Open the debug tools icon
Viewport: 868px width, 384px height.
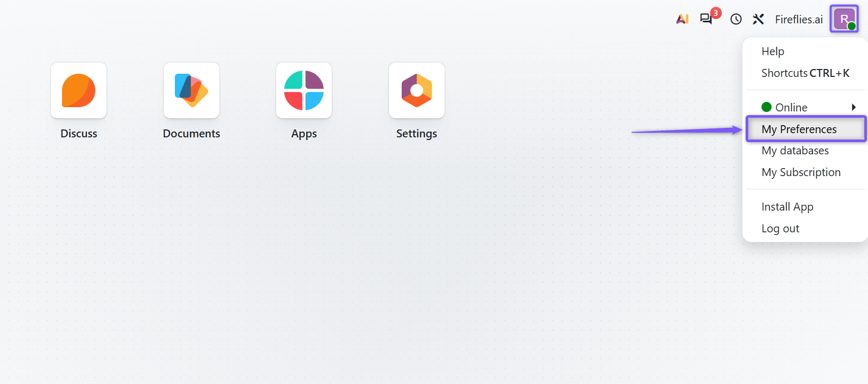758,19
